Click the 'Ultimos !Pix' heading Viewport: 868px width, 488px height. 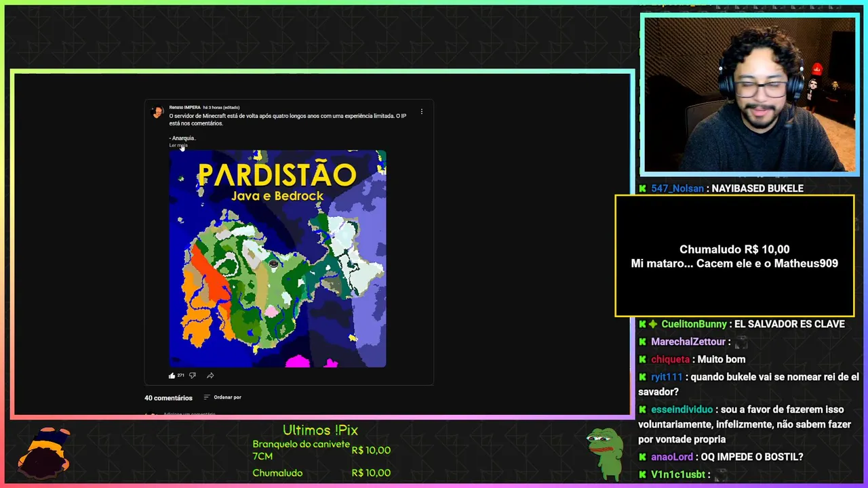320,430
